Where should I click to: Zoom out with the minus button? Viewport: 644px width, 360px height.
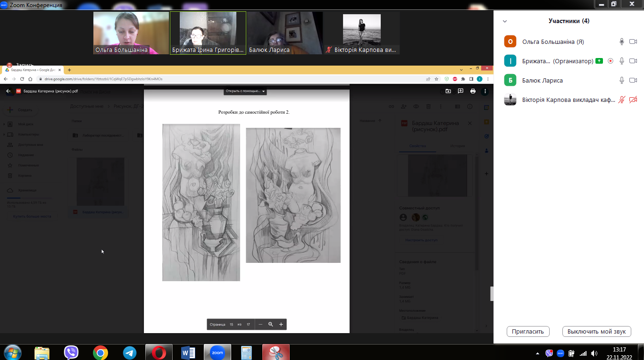260,324
